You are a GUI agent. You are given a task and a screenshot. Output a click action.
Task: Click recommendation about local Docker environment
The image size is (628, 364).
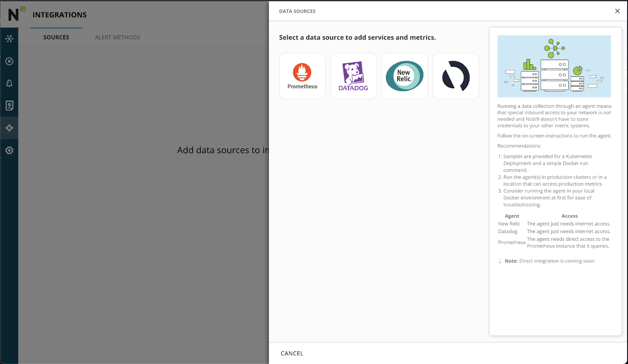549,198
